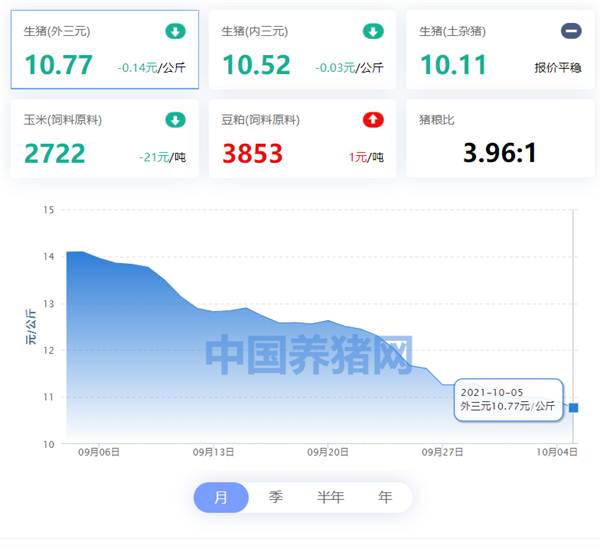Click the 09月27日 axis label
600x548 pixels.
coord(442,453)
